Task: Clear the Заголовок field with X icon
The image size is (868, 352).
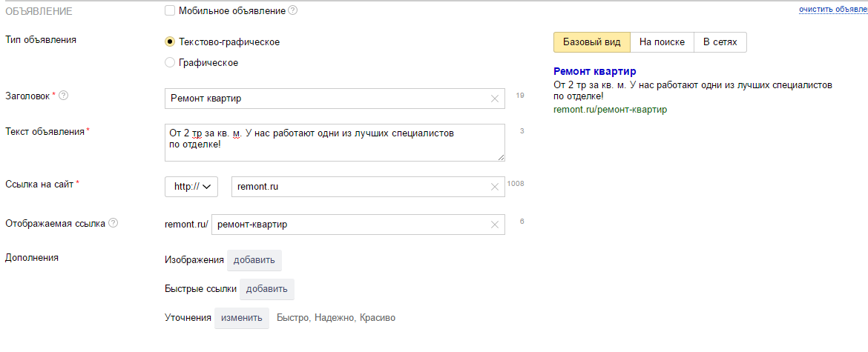Action: pyautogui.click(x=495, y=99)
